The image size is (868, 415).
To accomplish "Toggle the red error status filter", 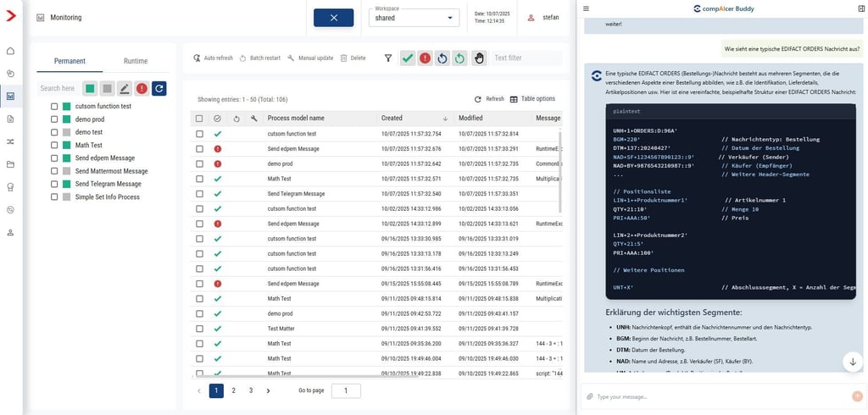I will pyautogui.click(x=425, y=58).
